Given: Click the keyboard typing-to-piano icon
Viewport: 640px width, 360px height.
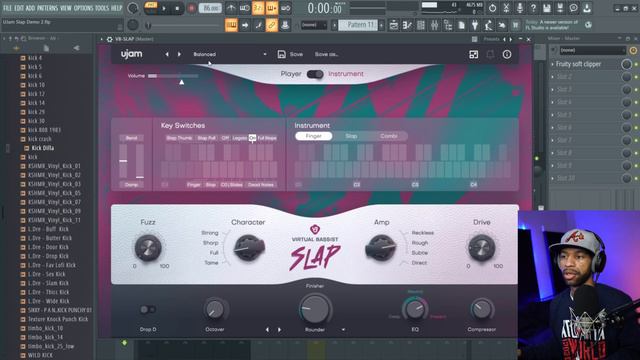Looking at the screenshot, I should [x=231, y=25].
